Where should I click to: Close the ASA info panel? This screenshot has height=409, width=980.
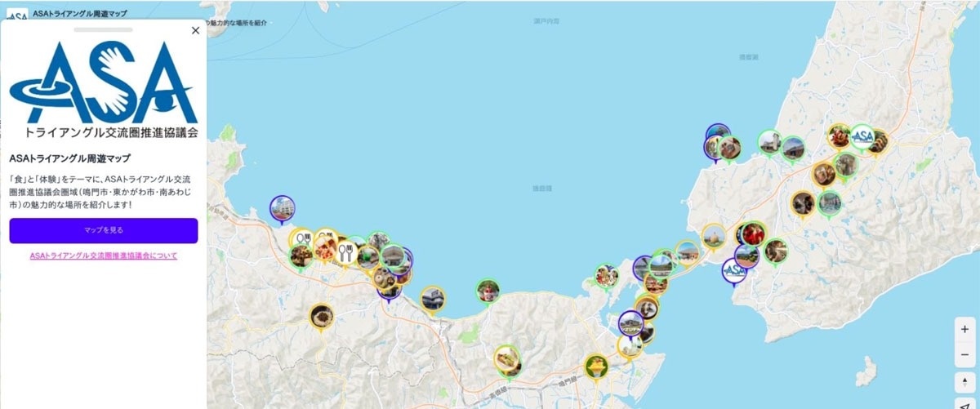[195, 30]
